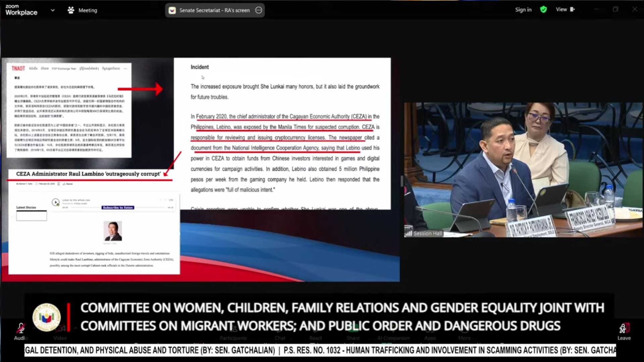Restore down the Zoom window

pyautogui.click(x=615, y=9)
